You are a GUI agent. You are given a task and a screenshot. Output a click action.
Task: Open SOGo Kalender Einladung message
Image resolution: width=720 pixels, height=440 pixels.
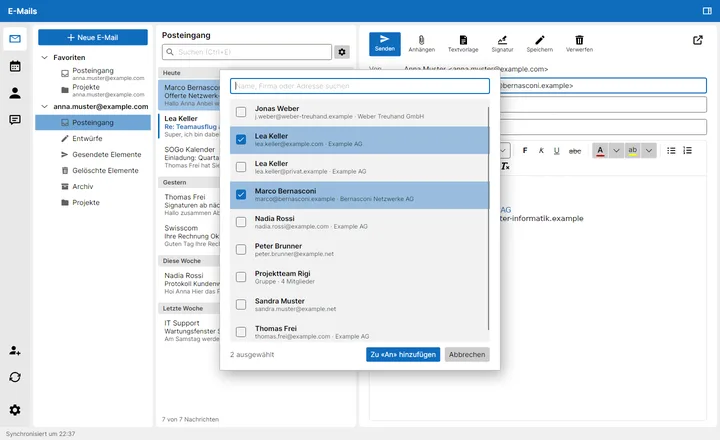click(189, 157)
